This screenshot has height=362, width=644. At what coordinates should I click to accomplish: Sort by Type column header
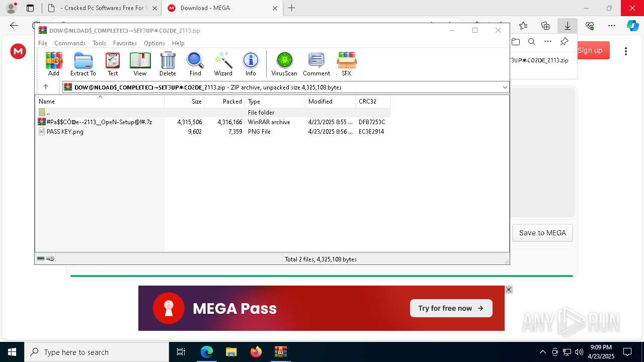(275, 102)
